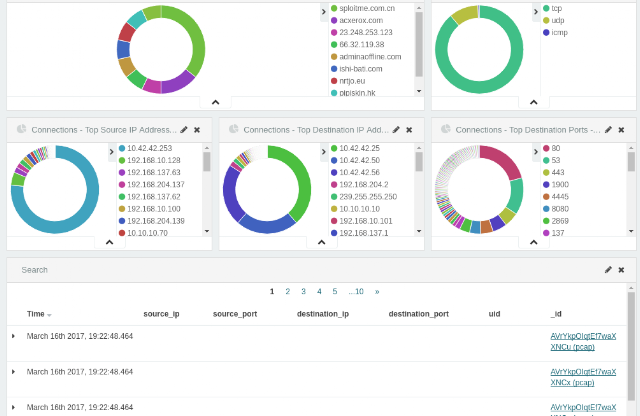Edit the Top Source IP Address panel
The height and width of the screenshot is (416, 640).
point(184,130)
